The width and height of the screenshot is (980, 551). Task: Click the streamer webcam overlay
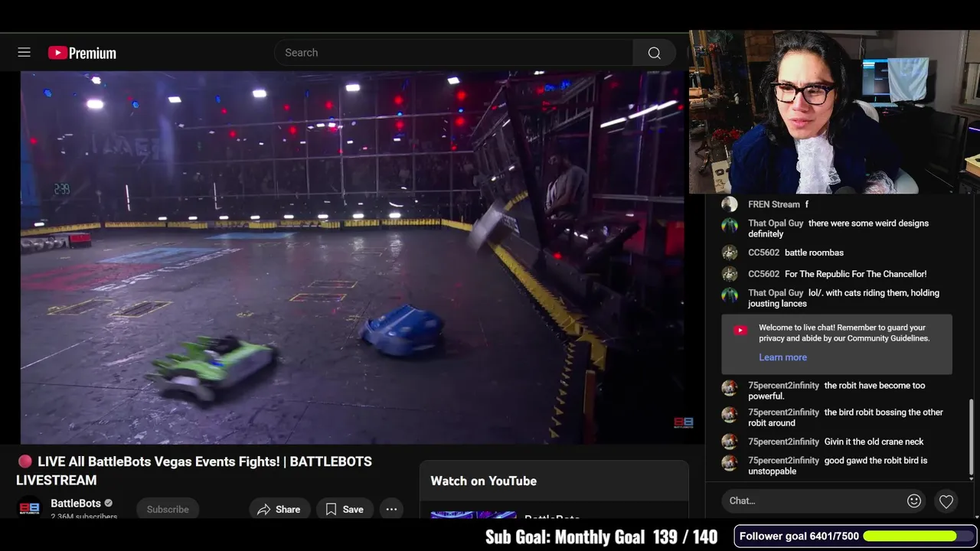(x=835, y=112)
